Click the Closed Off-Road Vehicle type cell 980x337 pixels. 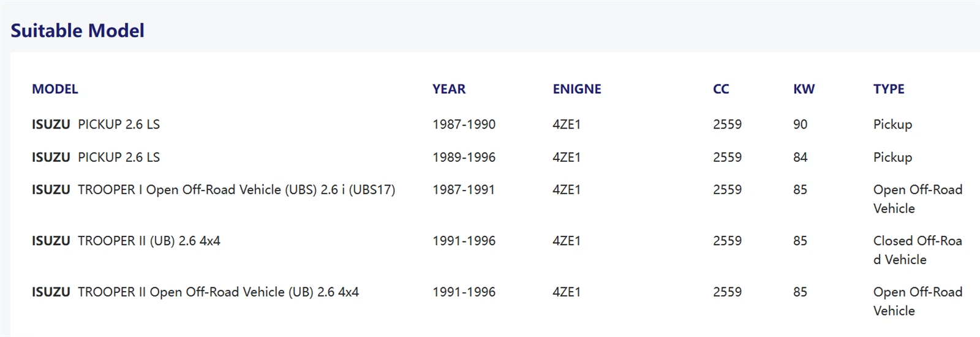click(918, 250)
